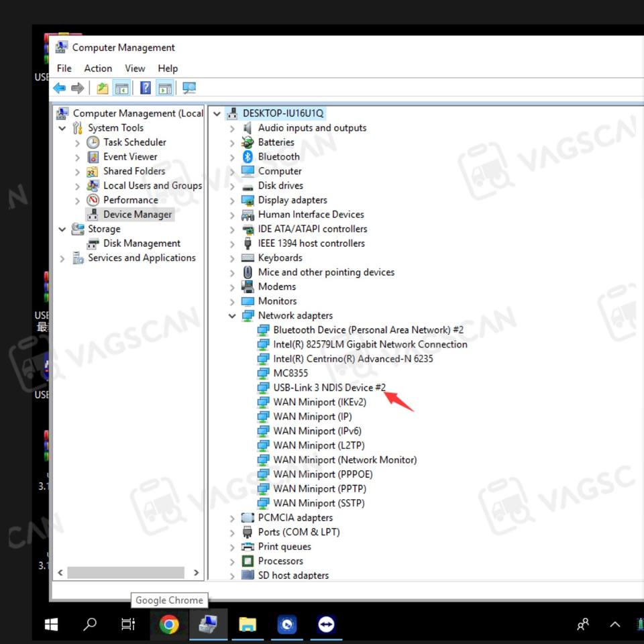
Task: Collapse the DESKTOP-IU16U1Q root chevron
Action: click(217, 114)
